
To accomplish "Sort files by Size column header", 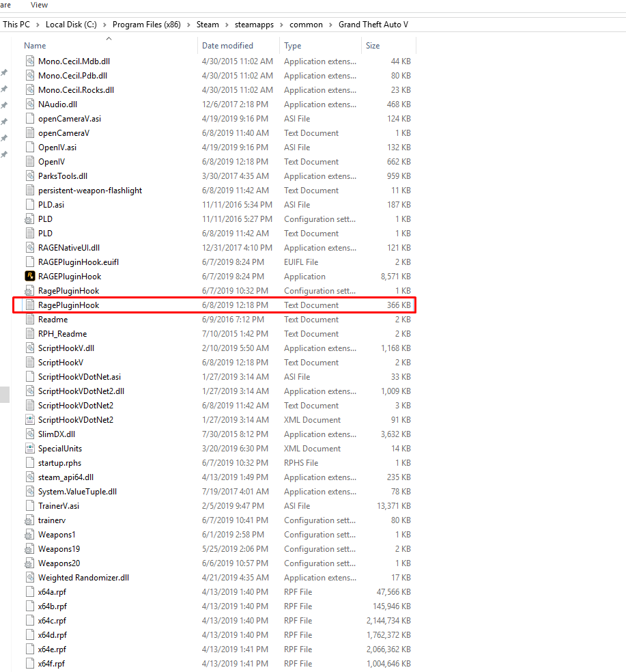I will (373, 46).
